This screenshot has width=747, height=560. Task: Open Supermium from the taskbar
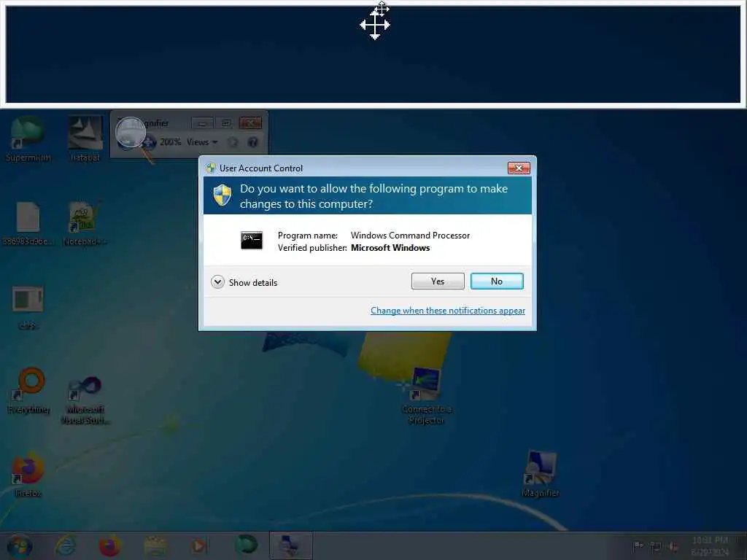(x=246, y=545)
